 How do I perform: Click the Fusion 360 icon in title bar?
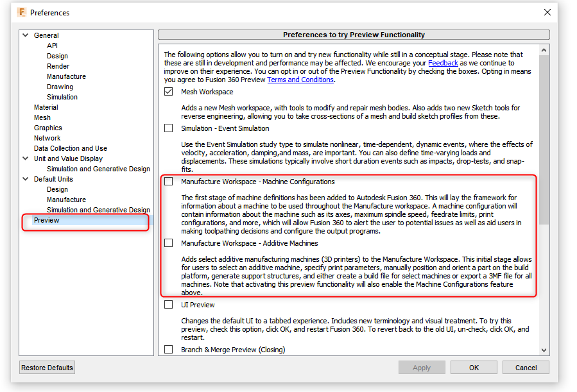click(22, 12)
